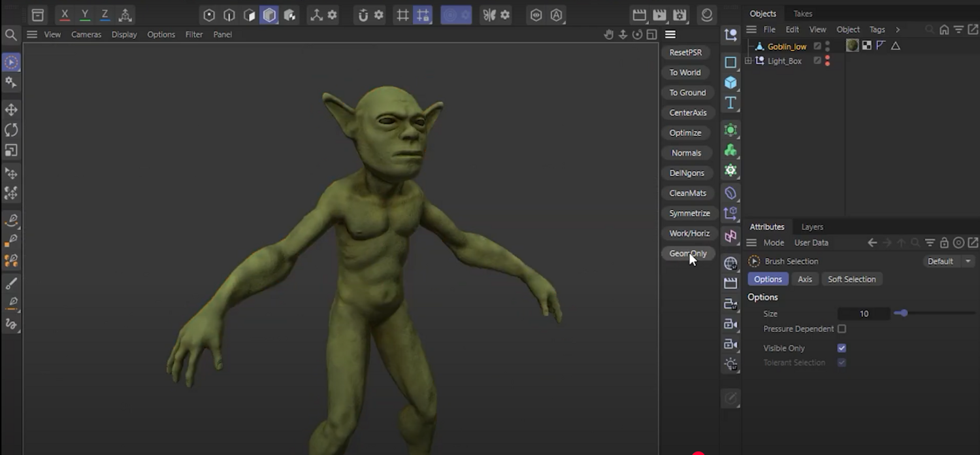Click the ResetPSR button
The height and width of the screenshot is (455, 980).
[x=685, y=52]
